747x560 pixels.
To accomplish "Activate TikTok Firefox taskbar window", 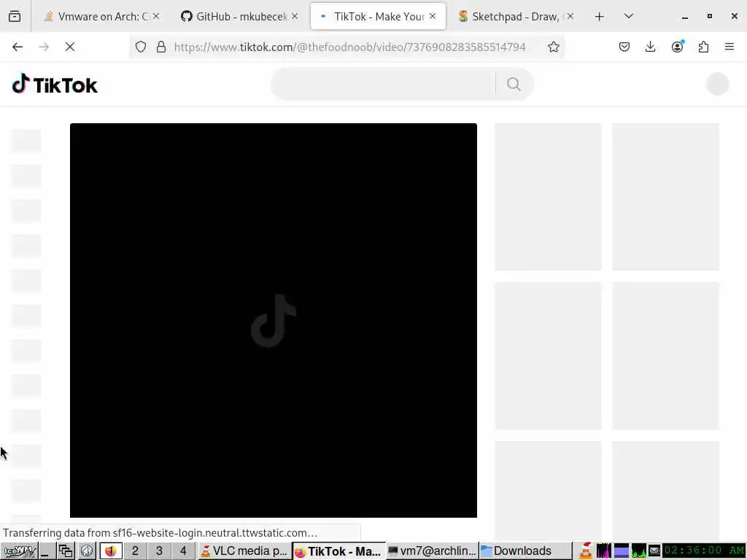I will tap(338, 551).
